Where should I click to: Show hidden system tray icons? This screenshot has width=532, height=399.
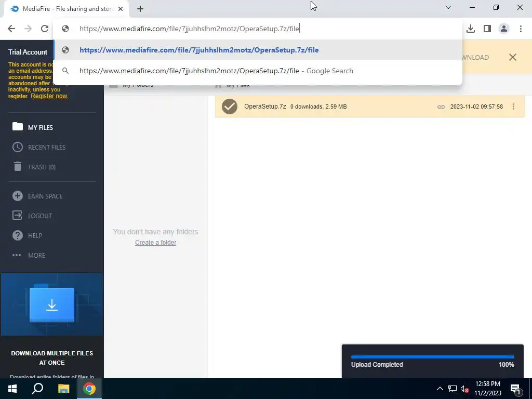click(x=440, y=389)
